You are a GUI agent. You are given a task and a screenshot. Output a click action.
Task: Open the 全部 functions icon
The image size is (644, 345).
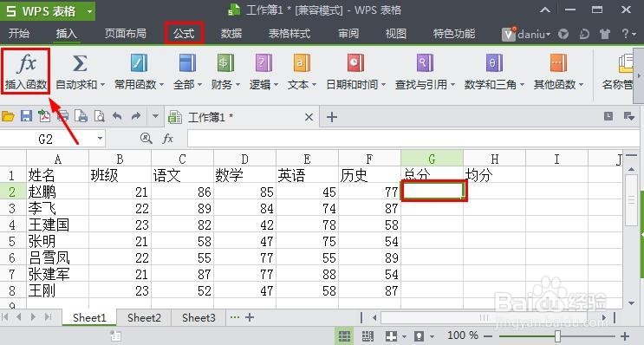187,63
